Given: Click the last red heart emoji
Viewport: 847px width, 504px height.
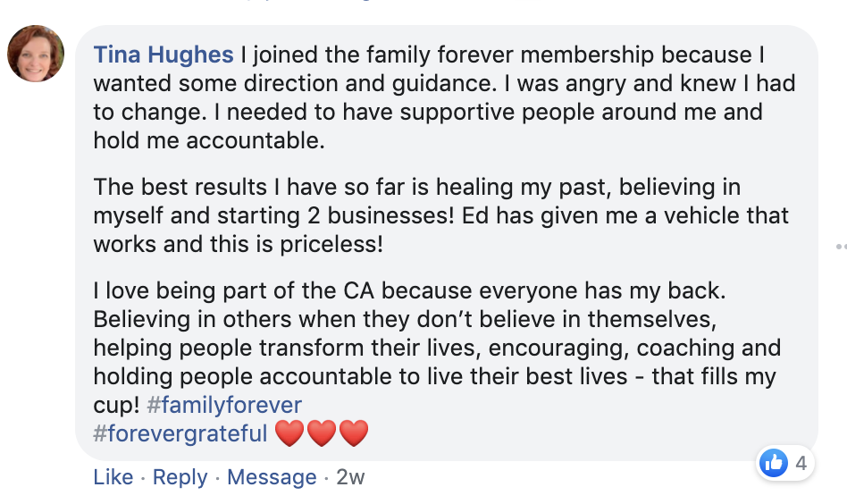Looking at the screenshot, I should [x=354, y=434].
